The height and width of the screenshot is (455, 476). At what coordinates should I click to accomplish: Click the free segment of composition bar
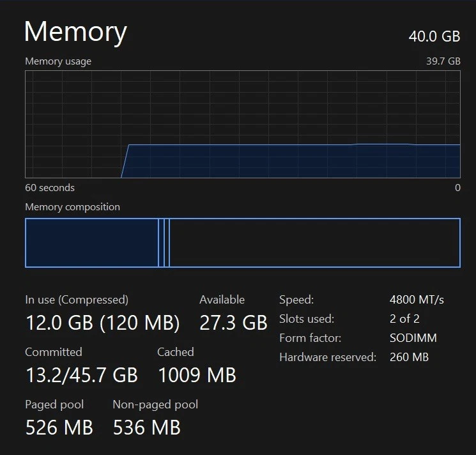click(x=314, y=243)
